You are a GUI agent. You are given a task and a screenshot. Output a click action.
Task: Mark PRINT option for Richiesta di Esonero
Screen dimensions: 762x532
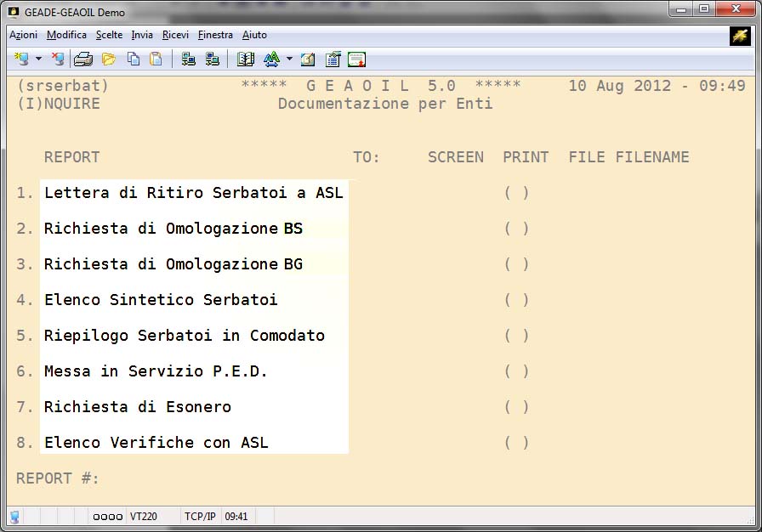(x=517, y=407)
